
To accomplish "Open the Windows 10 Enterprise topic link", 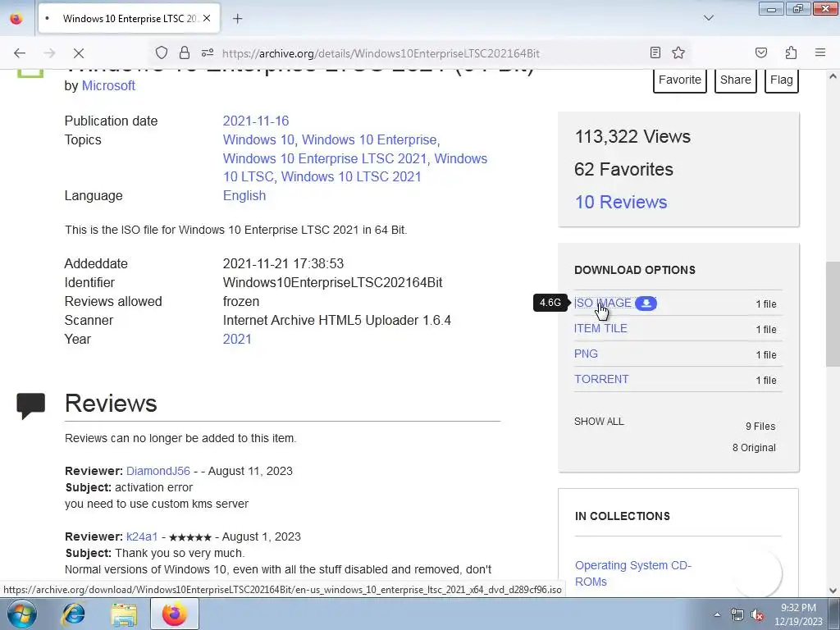I will coord(369,139).
